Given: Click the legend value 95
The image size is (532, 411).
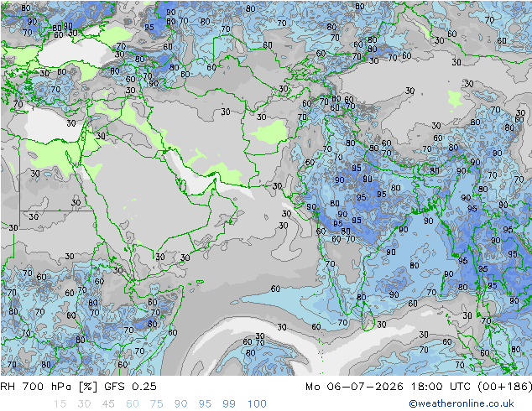Looking at the screenshot, I should click(205, 404).
